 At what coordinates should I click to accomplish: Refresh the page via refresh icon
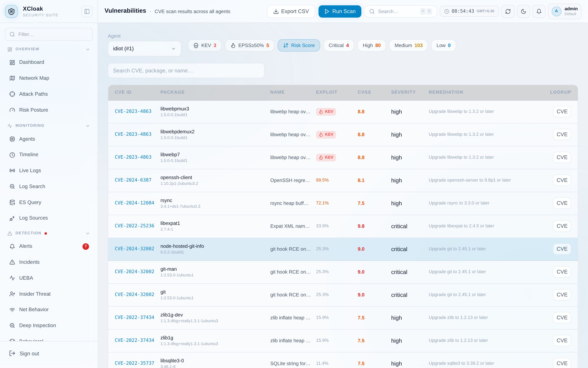pos(508,11)
